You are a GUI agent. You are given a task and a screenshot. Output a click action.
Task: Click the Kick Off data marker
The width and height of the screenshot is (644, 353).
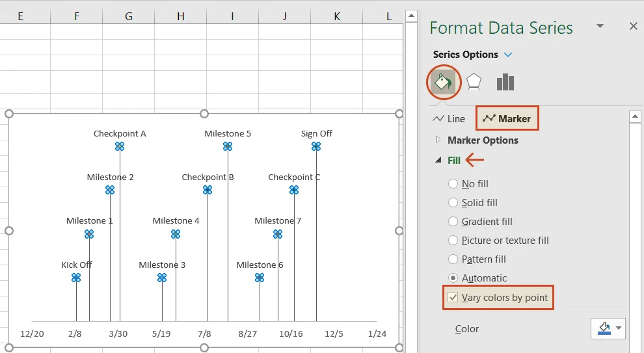pyautogui.click(x=76, y=278)
